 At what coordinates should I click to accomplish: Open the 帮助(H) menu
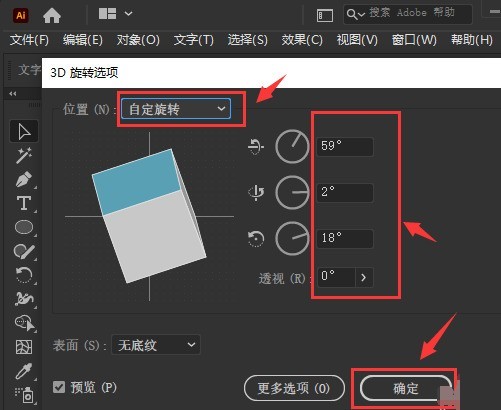[x=472, y=40]
